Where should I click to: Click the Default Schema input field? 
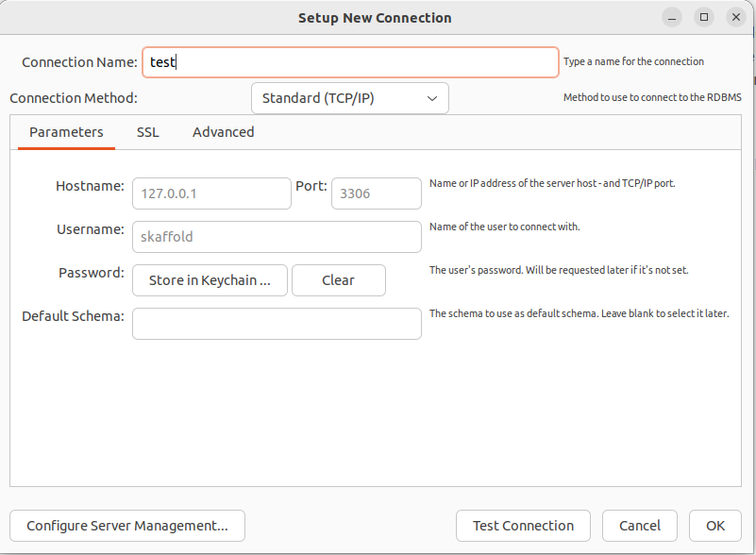coord(277,324)
